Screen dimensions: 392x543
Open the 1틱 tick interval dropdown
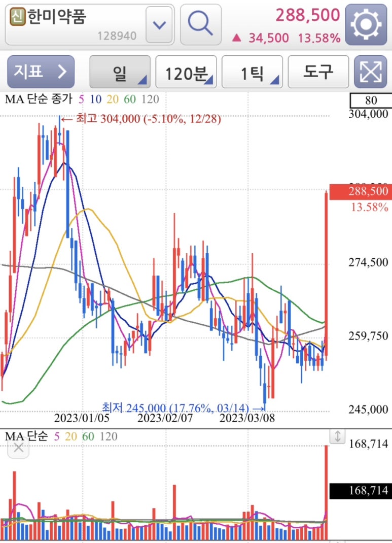[x=252, y=72]
